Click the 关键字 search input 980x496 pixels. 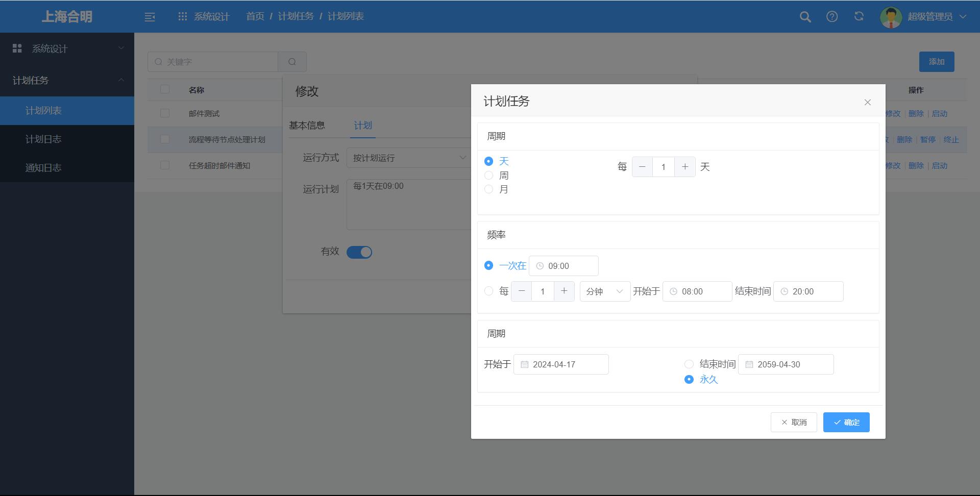pyautogui.click(x=213, y=62)
